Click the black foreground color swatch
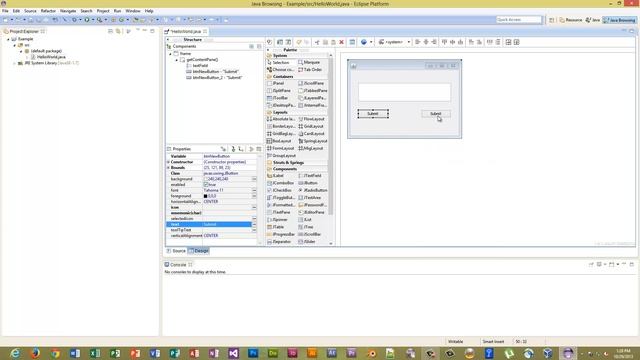The height and width of the screenshot is (360, 640). point(206,196)
